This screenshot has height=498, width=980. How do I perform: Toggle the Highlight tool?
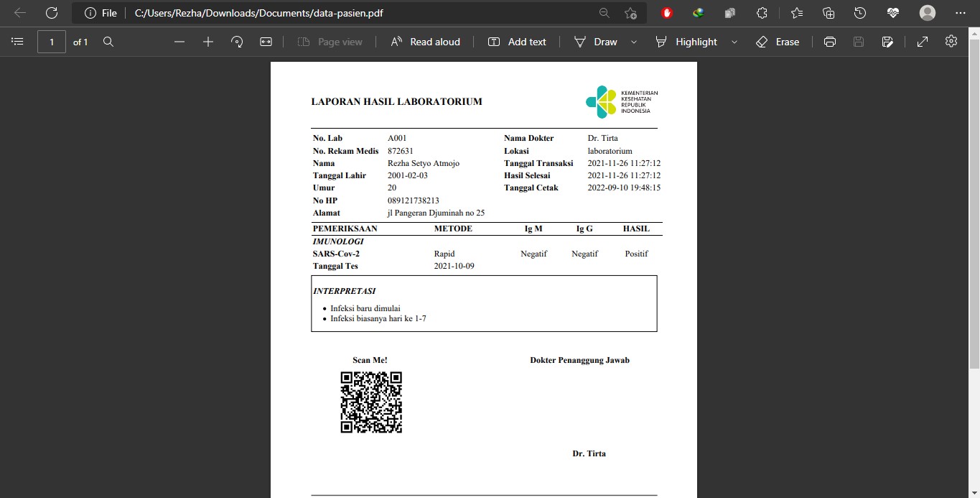pyautogui.click(x=686, y=42)
